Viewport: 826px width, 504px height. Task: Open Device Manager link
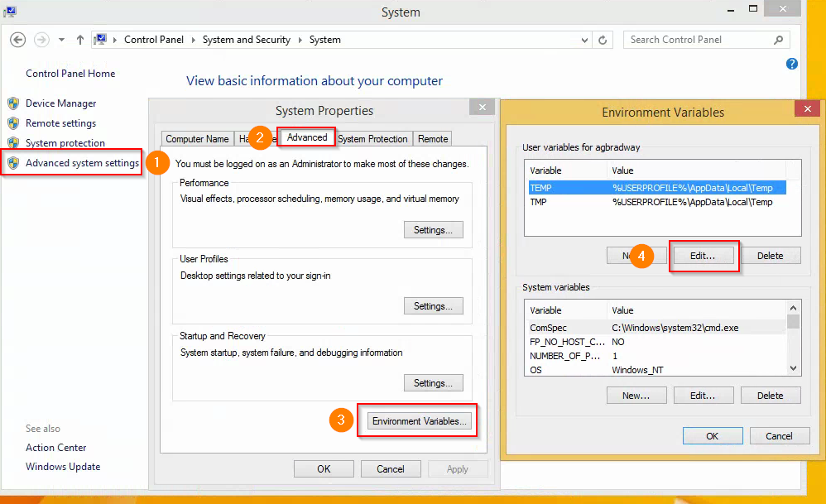[61, 103]
